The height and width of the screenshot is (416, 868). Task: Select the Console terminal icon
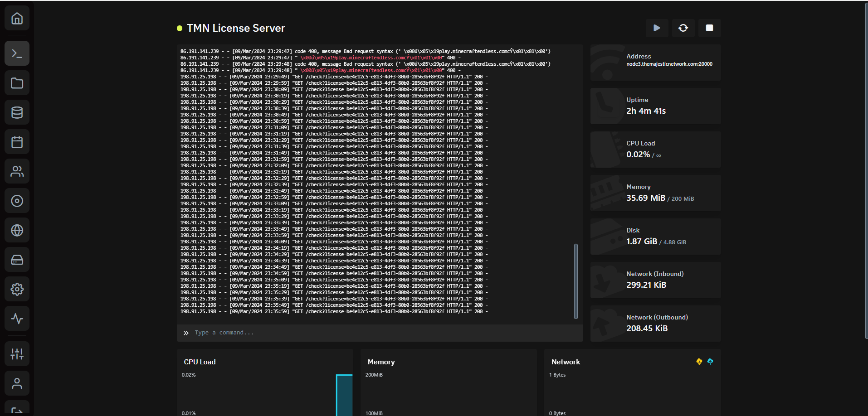click(17, 53)
